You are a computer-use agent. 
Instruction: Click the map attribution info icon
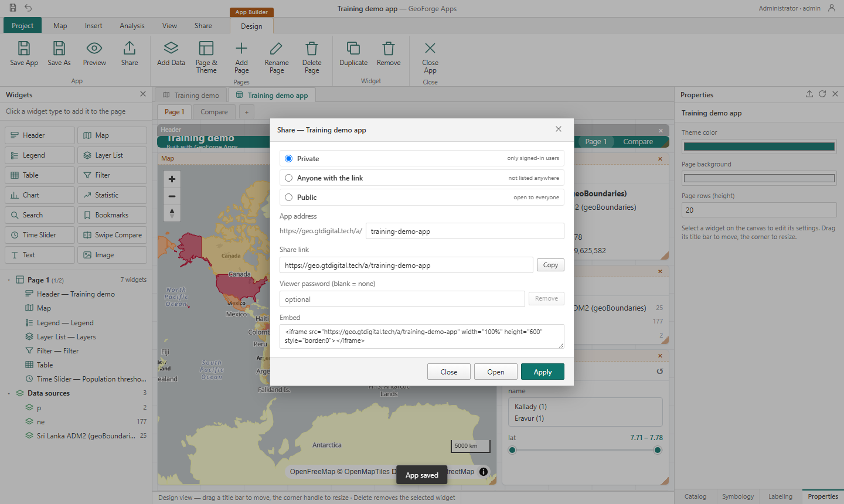click(x=484, y=471)
